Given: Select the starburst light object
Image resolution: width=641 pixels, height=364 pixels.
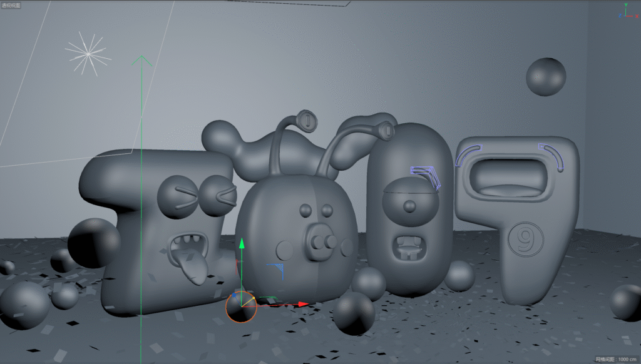Looking at the screenshot, I should point(88,54).
